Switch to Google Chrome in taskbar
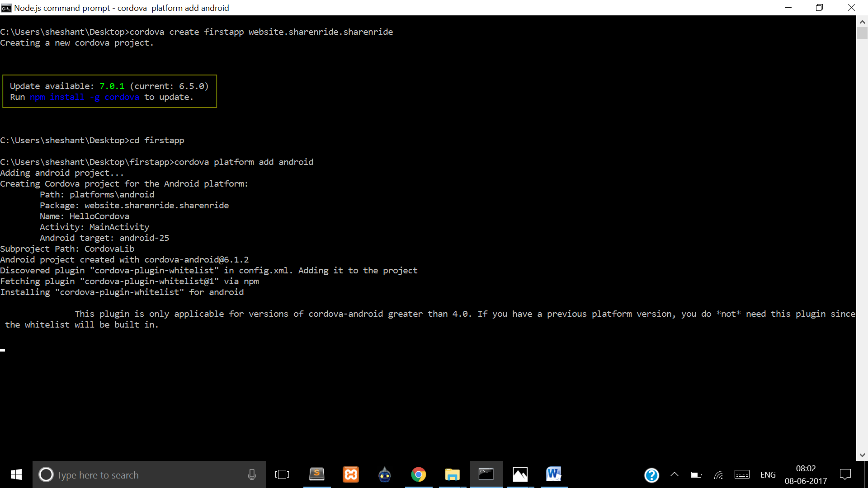 pos(419,474)
